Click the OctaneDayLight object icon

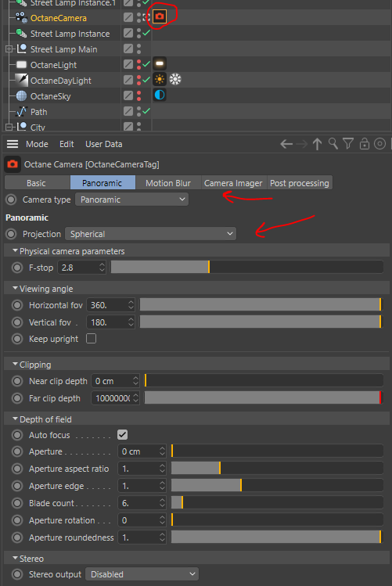(x=21, y=80)
